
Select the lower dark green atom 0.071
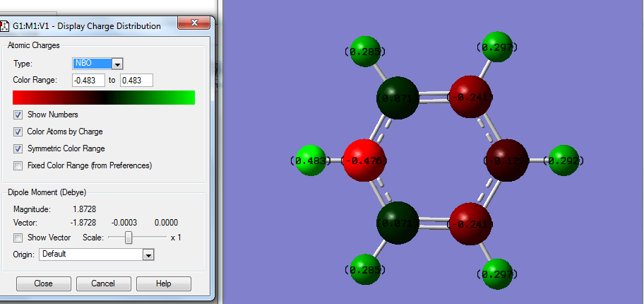point(398,223)
